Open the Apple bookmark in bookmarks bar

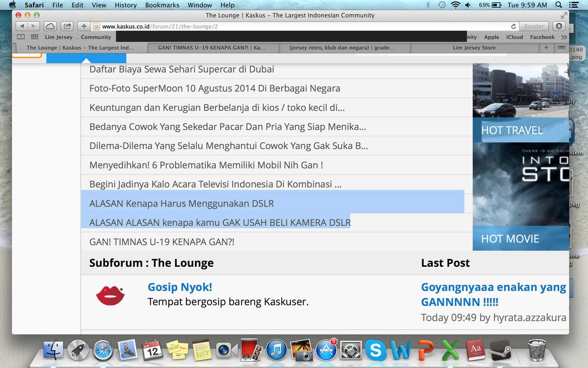(x=492, y=37)
